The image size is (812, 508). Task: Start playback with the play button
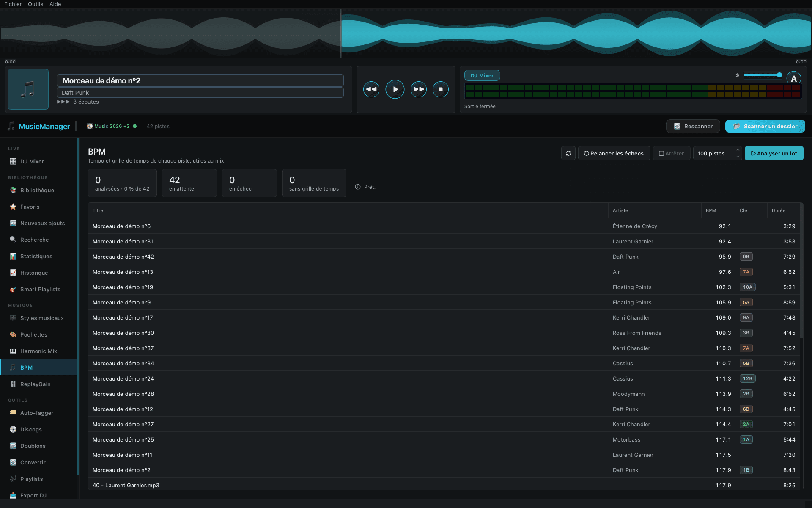tap(395, 89)
